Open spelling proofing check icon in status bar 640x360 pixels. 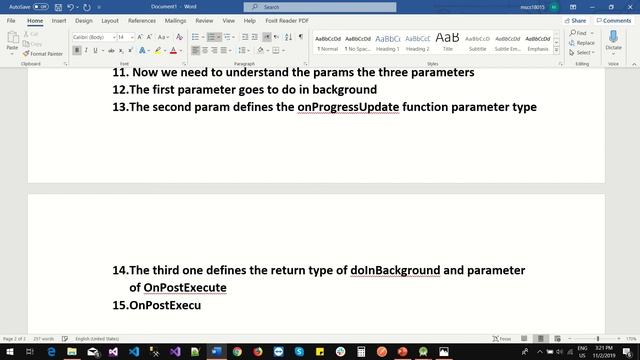pyautogui.click(x=64, y=338)
